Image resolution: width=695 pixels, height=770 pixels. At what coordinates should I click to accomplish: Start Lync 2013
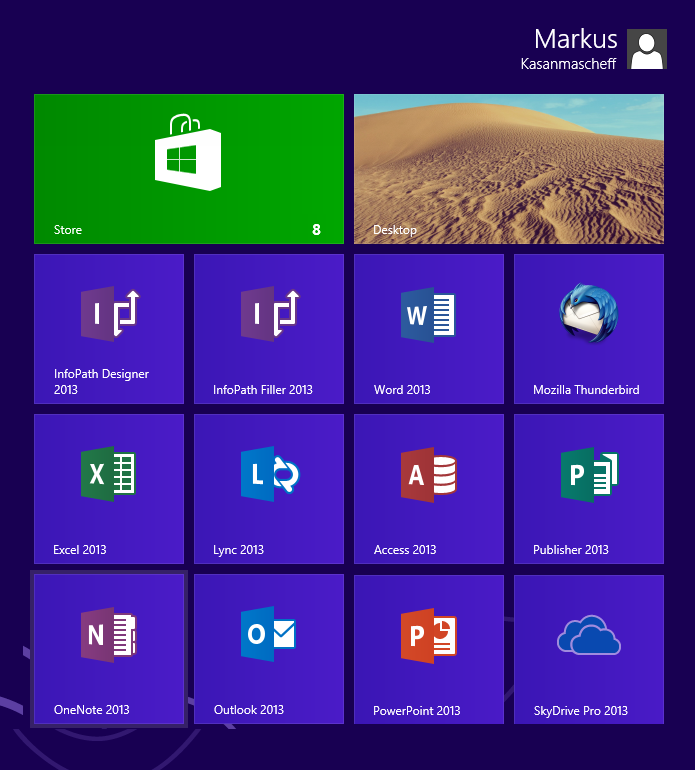pos(269,489)
